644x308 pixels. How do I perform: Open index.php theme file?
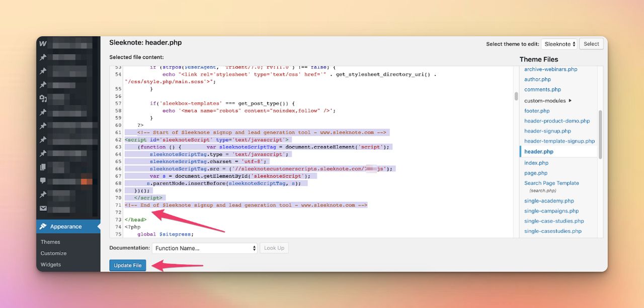coord(536,163)
